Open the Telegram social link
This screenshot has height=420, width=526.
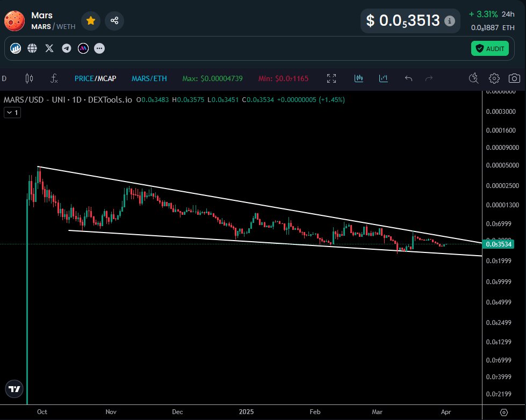(x=66, y=48)
